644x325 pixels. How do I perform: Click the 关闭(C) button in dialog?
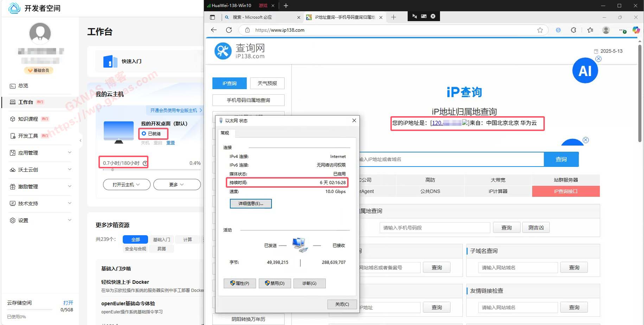point(342,304)
